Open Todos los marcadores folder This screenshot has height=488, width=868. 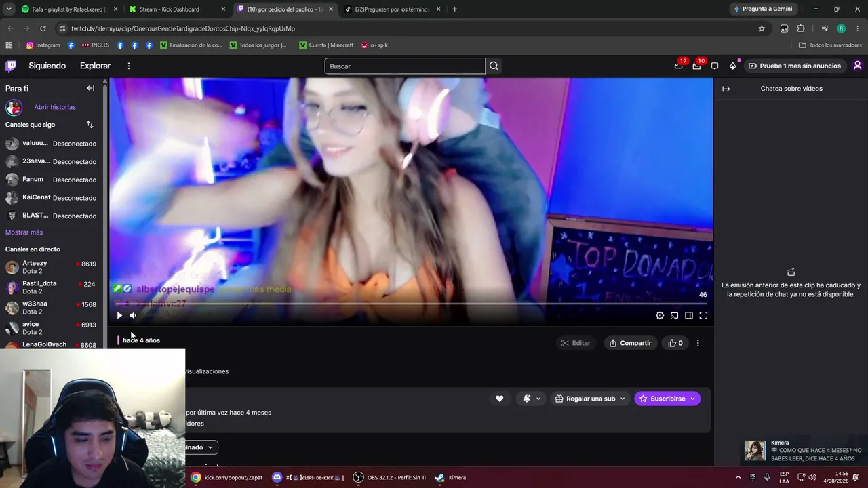click(830, 45)
